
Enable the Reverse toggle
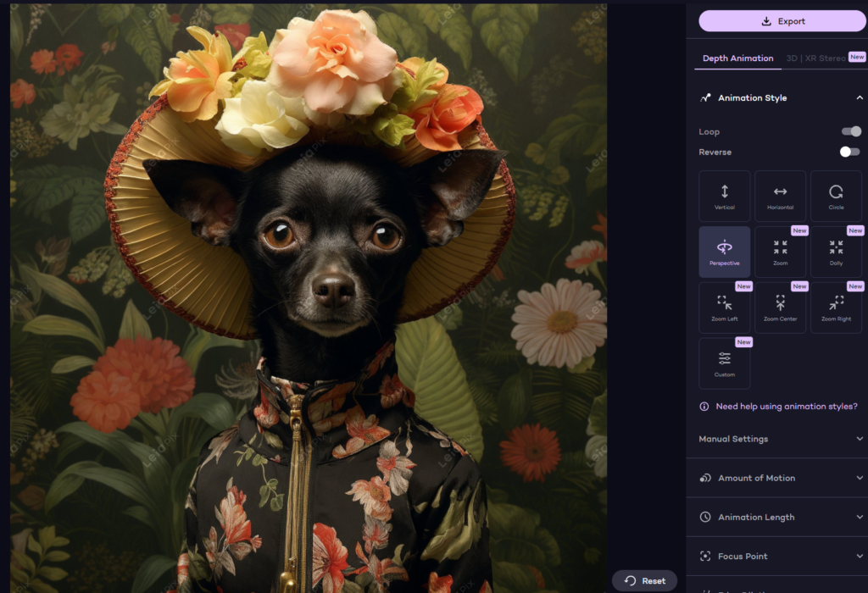pos(850,152)
